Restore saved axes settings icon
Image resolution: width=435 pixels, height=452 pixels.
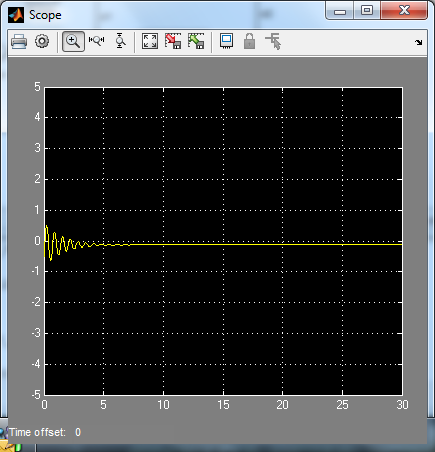point(196,41)
